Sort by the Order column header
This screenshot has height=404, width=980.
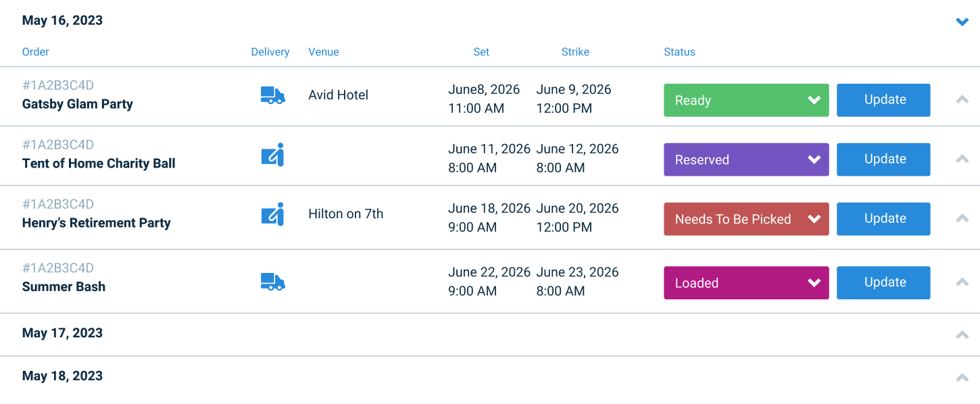(36, 52)
